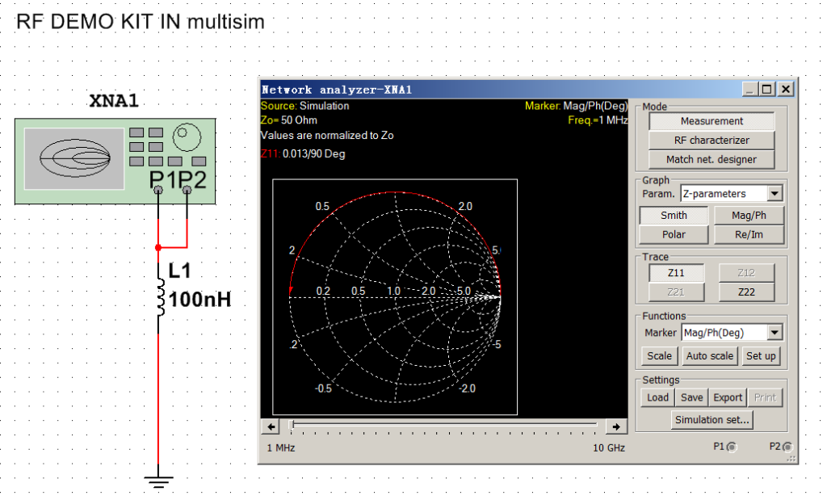Switch to Match net. designer mode
The width and height of the screenshot is (827, 504).
point(712,159)
